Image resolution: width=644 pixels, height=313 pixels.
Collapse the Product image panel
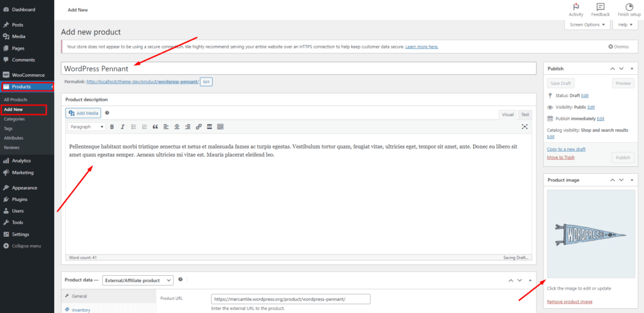click(631, 179)
